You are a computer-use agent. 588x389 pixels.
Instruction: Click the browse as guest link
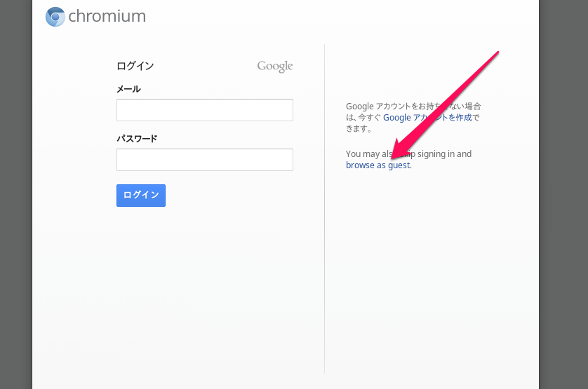tap(378, 165)
